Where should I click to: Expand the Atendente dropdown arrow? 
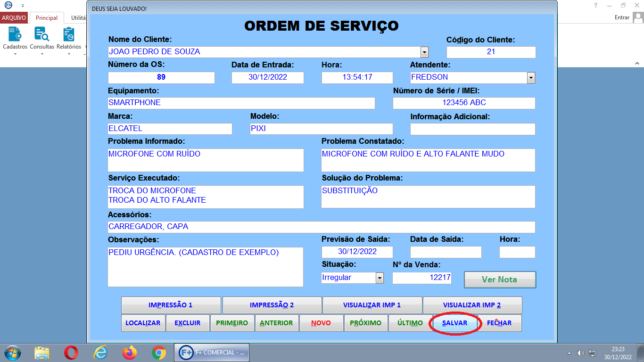531,78
